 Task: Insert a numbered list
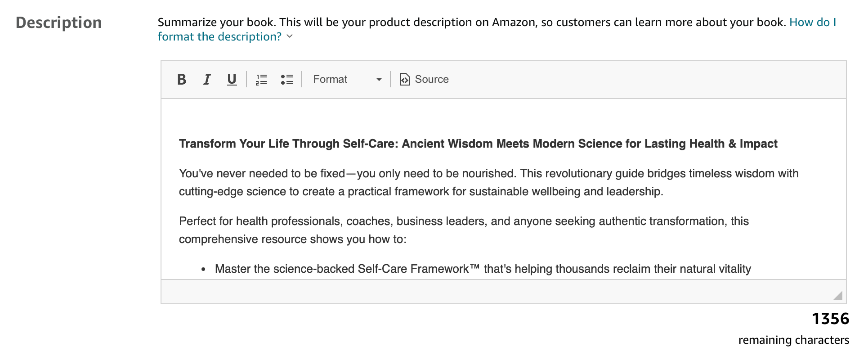pyautogui.click(x=261, y=80)
